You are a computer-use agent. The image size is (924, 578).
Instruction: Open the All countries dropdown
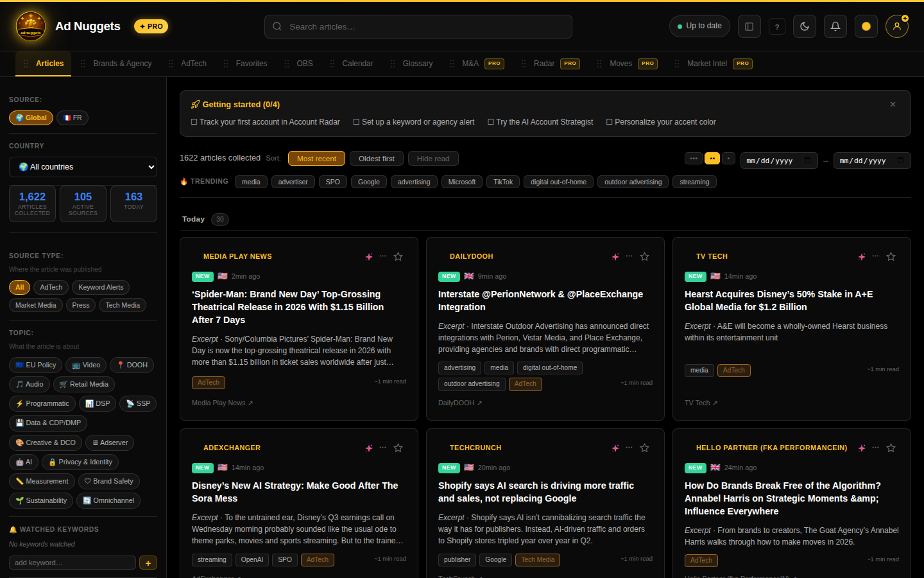click(x=83, y=167)
